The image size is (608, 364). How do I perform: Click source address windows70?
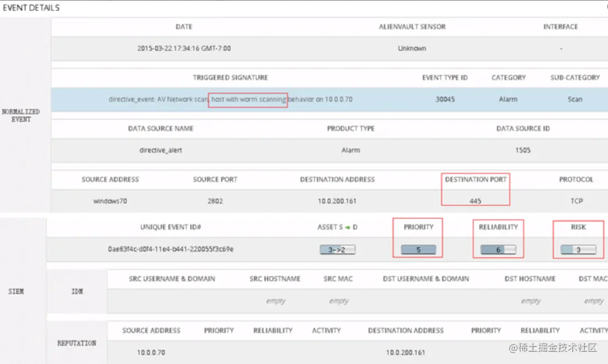point(110,201)
